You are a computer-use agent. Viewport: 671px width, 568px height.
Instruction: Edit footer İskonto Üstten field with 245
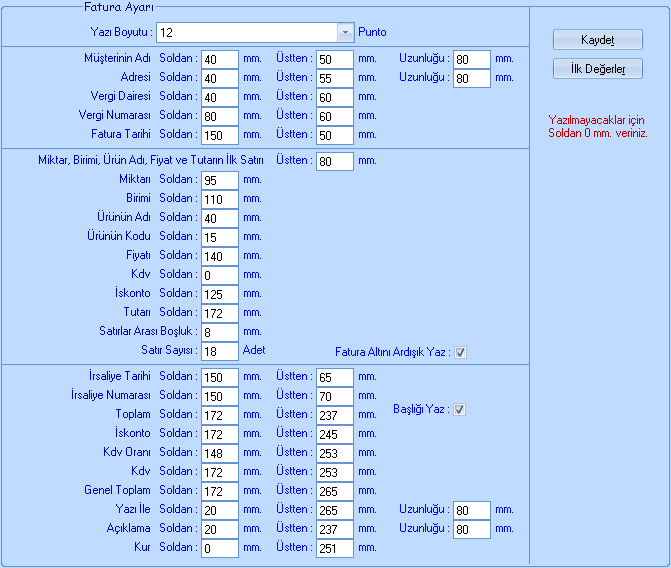(x=335, y=434)
